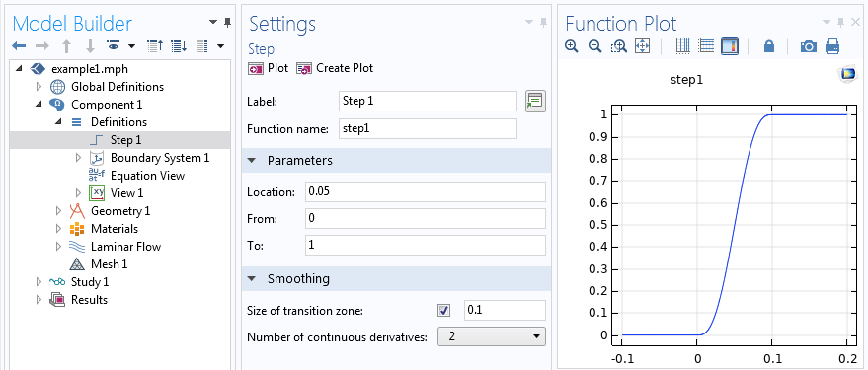The width and height of the screenshot is (868, 370).
Task: Click the Plot button in Settings
Action: tap(269, 69)
